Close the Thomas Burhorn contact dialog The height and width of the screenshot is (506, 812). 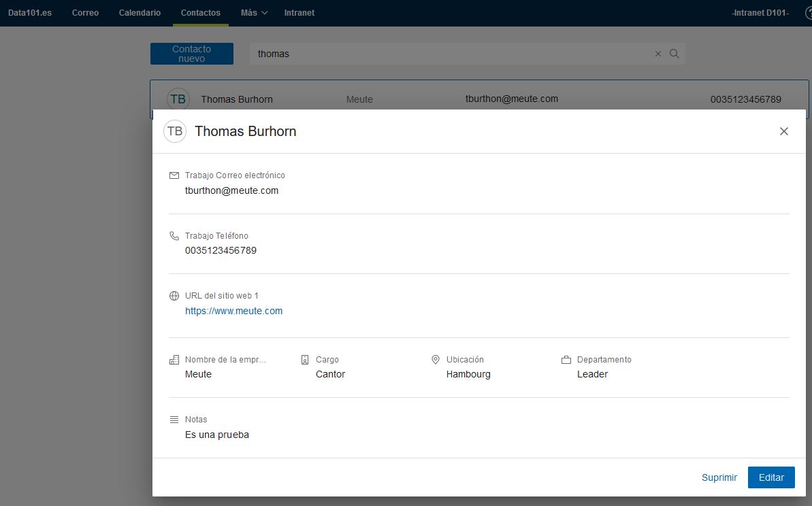(784, 131)
